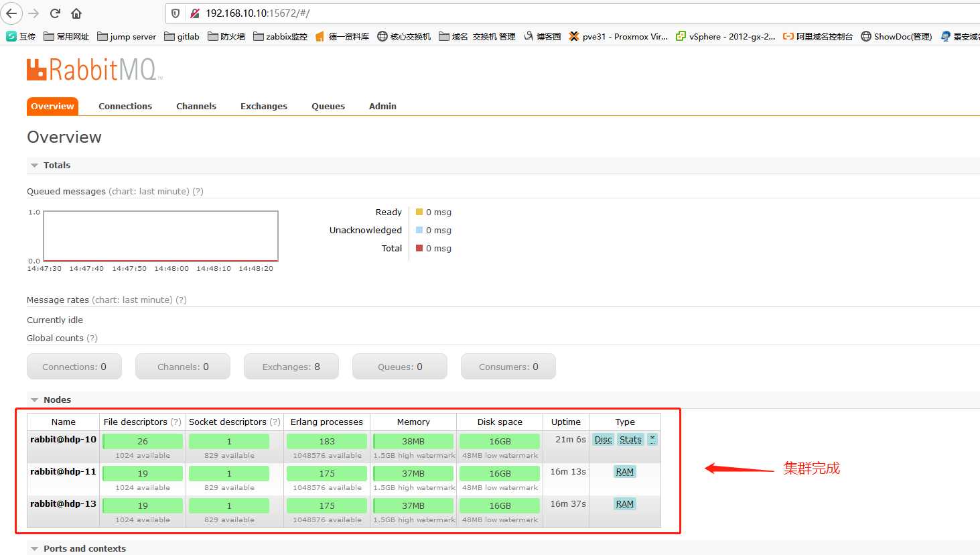Screen dimensions: 980x555
Task: Click the Disc type tag for hdp-10
Action: pos(603,440)
